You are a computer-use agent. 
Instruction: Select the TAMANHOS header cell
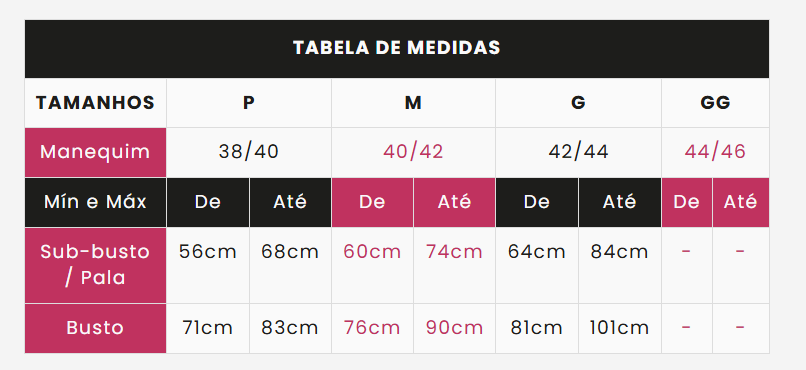point(96,103)
